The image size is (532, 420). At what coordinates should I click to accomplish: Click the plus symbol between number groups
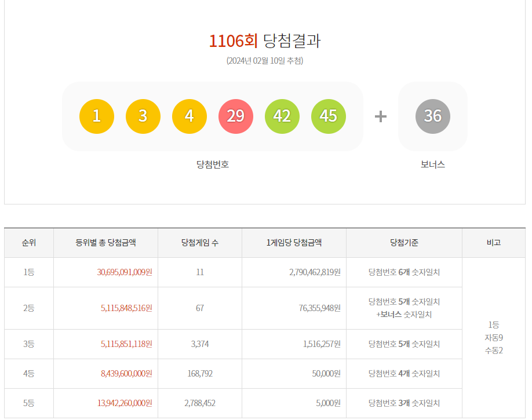click(x=380, y=116)
